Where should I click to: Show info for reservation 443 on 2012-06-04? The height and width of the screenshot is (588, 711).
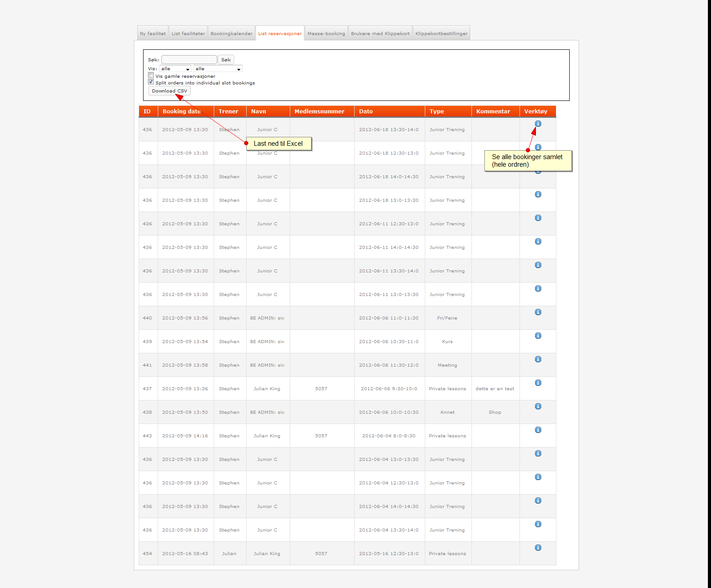(x=538, y=430)
